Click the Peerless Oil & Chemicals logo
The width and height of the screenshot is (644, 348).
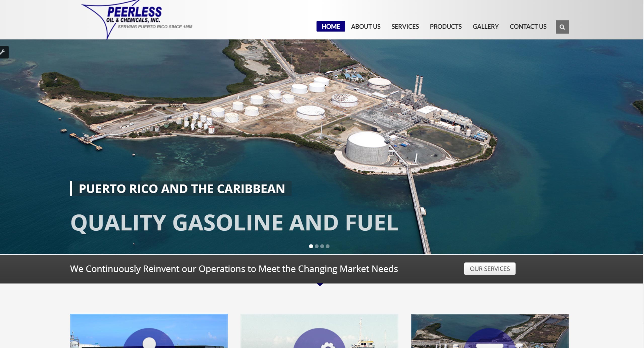137,20
